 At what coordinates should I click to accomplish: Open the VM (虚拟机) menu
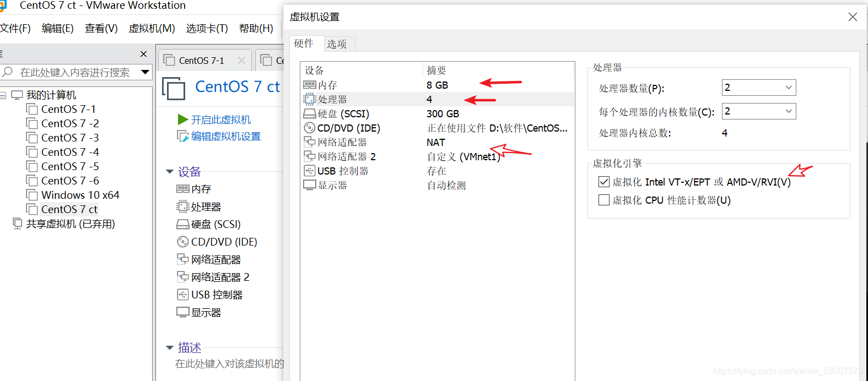pyautogui.click(x=152, y=28)
